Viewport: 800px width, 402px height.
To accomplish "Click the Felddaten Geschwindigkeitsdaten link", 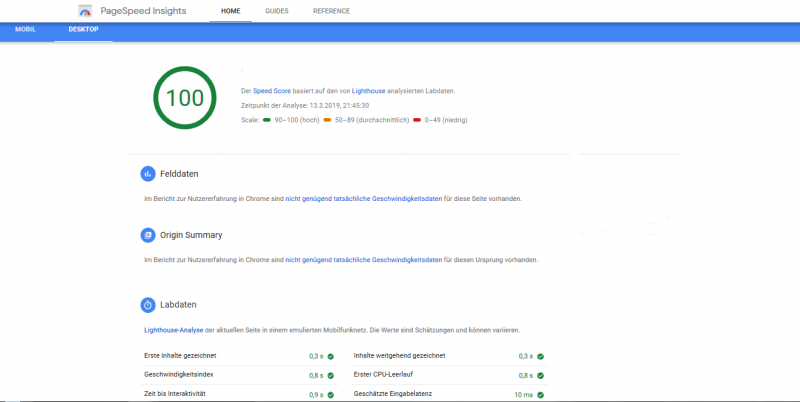I will point(364,198).
